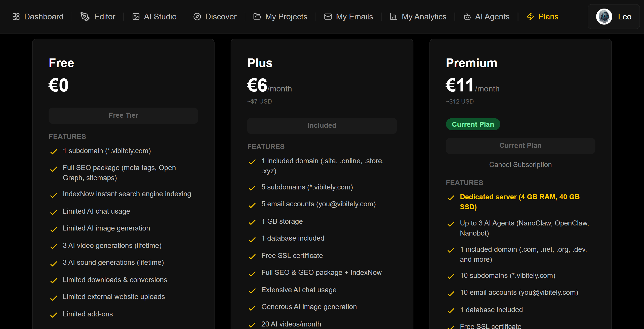Navigate to Dashboard in the top menu
Image resolution: width=644 pixels, height=329 pixels.
coord(44,16)
